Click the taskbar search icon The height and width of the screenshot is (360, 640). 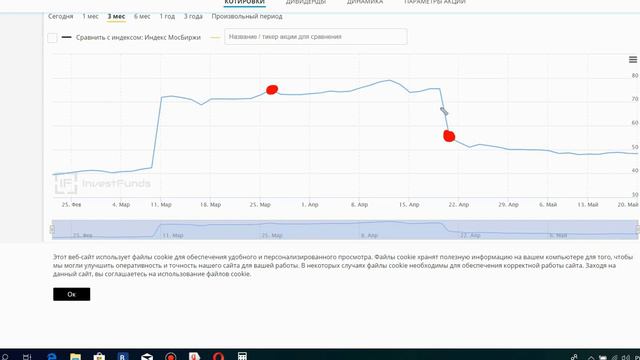tap(5, 357)
